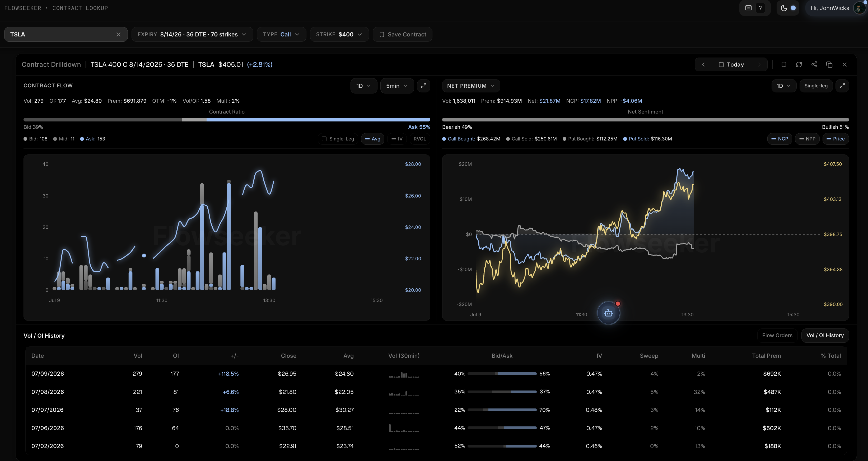Go to previous day with left chevron
868x461 pixels.
703,64
